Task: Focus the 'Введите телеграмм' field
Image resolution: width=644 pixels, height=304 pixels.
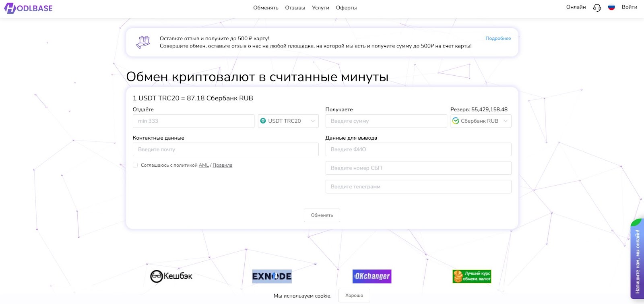Action: (x=419, y=186)
